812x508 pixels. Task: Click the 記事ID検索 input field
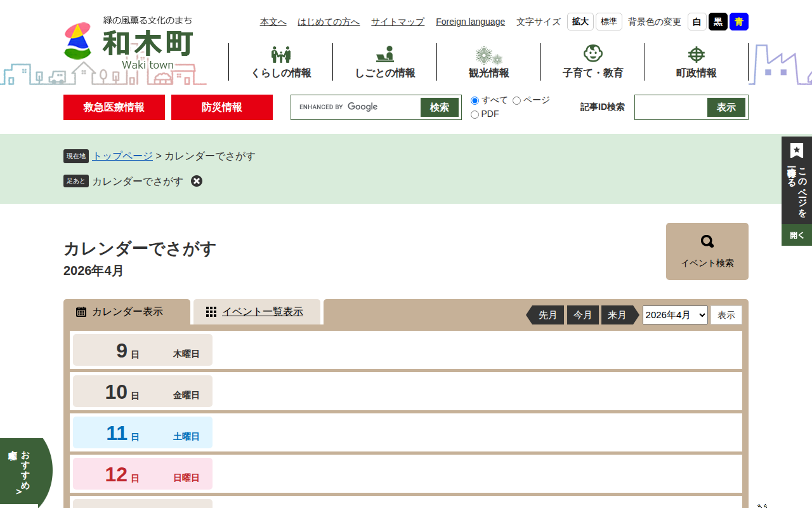coord(671,107)
